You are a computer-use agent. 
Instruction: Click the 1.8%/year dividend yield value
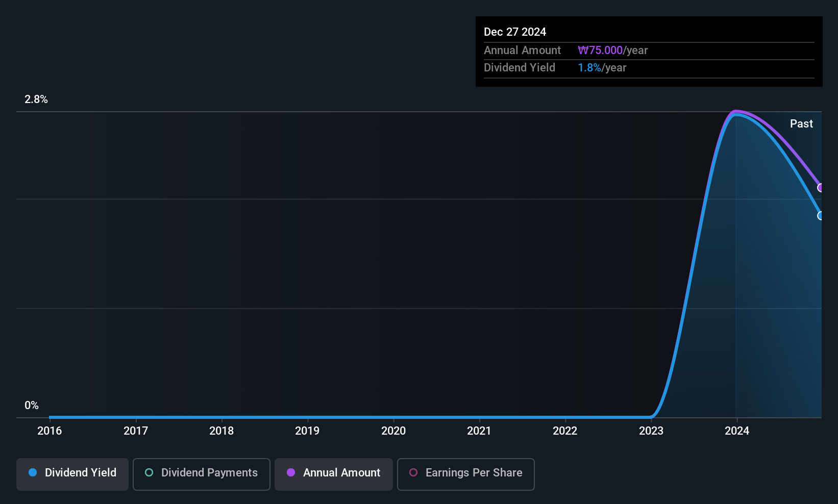[602, 67]
